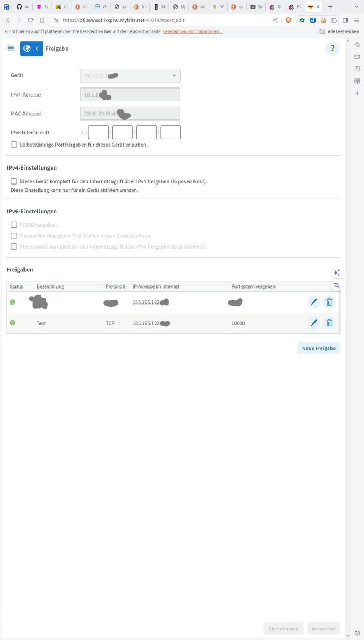
Task: Focus the first IPv6 Interface-ID field
Action: coord(99,132)
